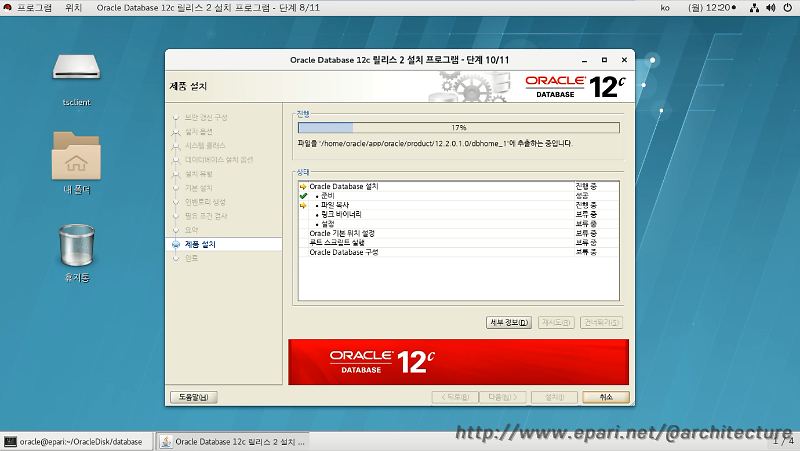800x451 pixels.
Task: Open the 프로그램 menu in top panel
Action: 34,8
